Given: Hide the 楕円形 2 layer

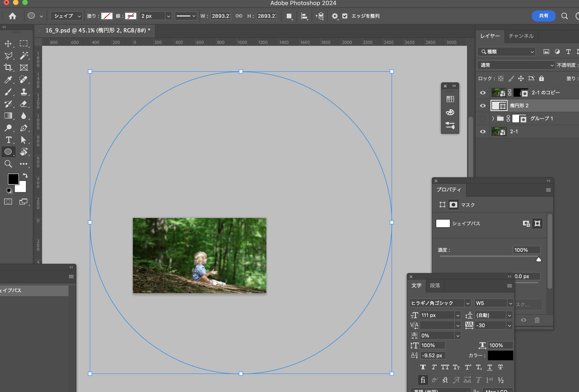Looking at the screenshot, I should tap(482, 106).
